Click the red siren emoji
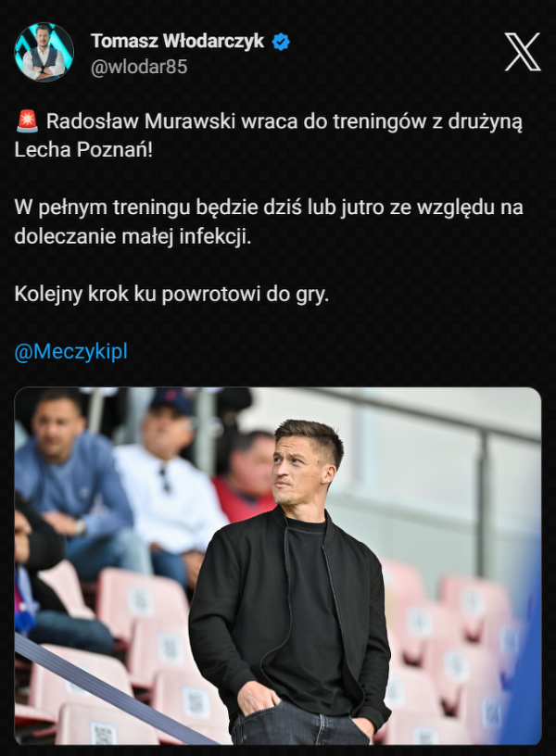 [28, 121]
